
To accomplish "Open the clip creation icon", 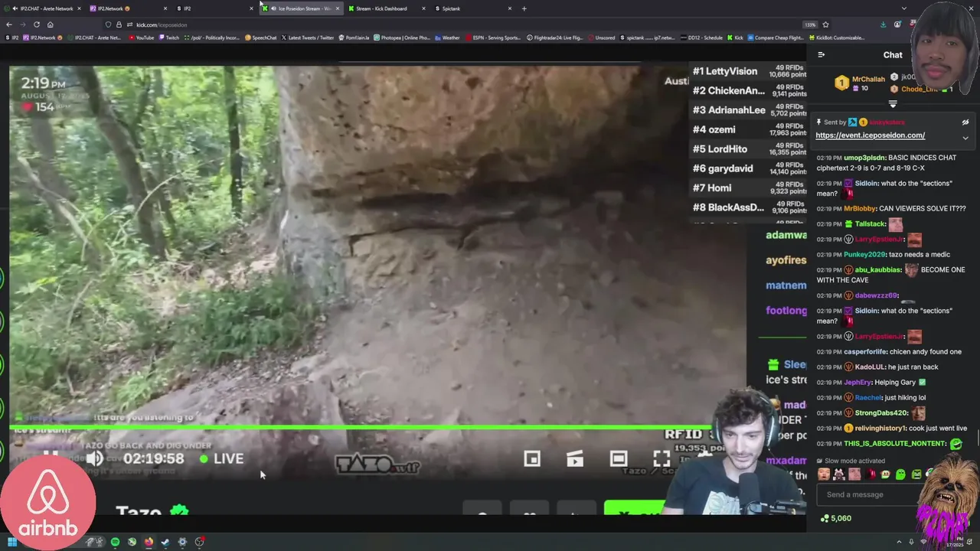I will pyautogui.click(x=575, y=458).
